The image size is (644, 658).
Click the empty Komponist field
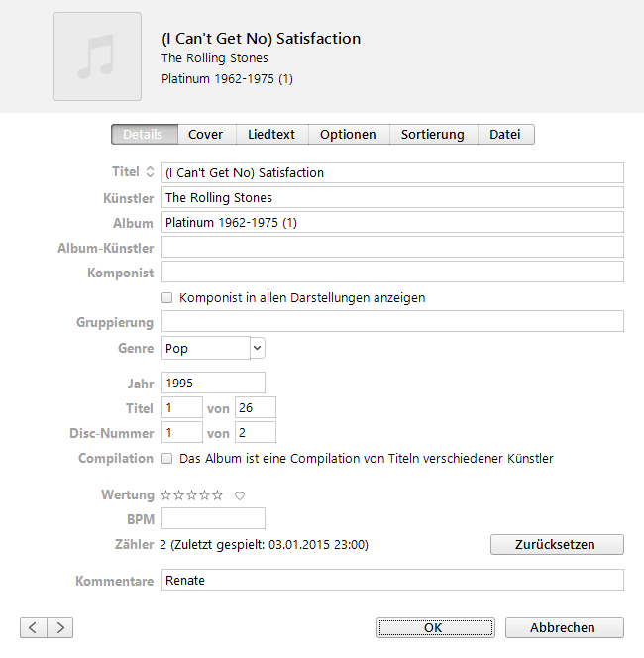(x=392, y=272)
